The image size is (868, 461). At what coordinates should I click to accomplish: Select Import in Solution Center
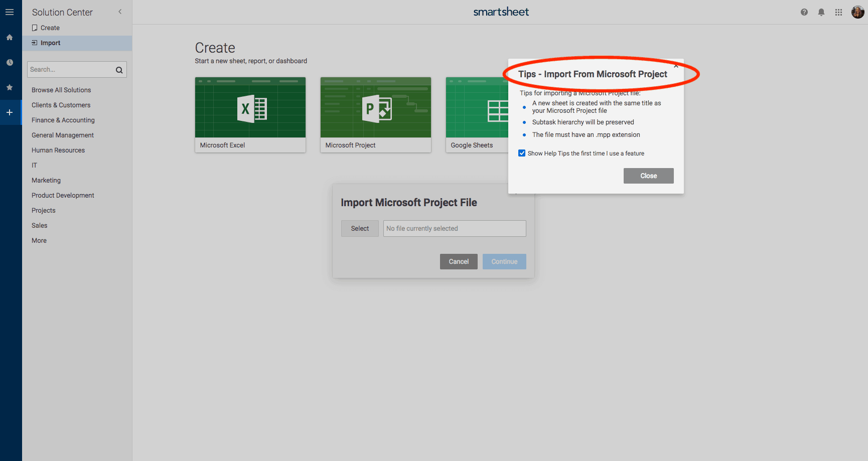point(50,43)
